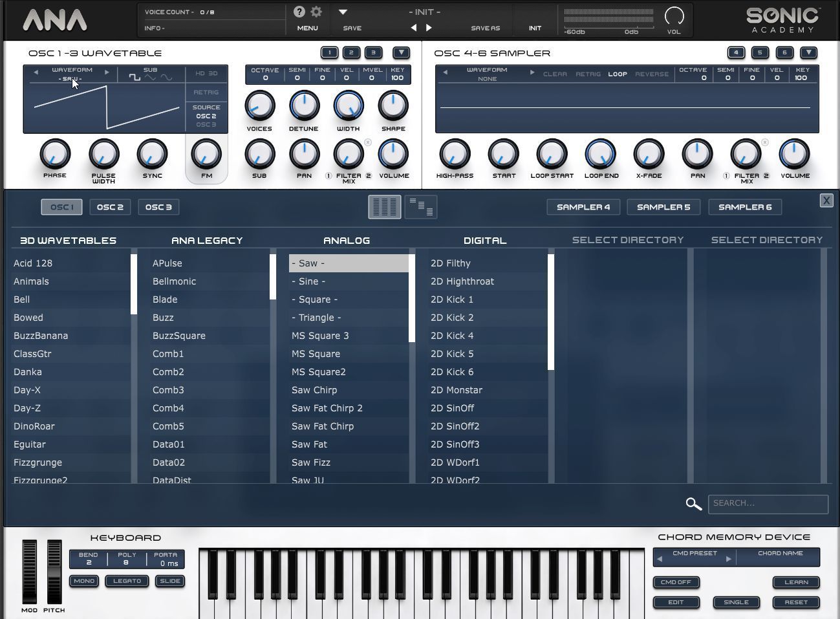This screenshot has width=840, height=619.
Task: Switch browser to column view icon
Action: pyautogui.click(x=385, y=207)
